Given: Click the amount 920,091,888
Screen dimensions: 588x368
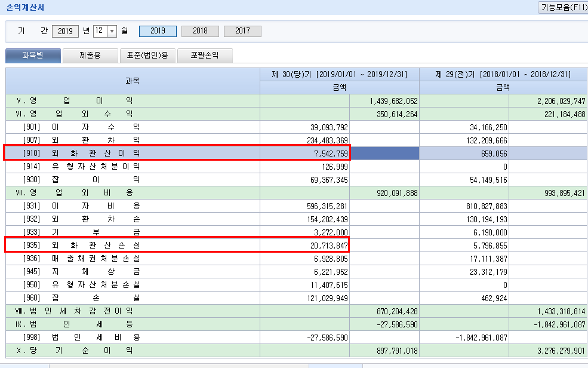Looking at the screenshot, I should [x=397, y=193].
